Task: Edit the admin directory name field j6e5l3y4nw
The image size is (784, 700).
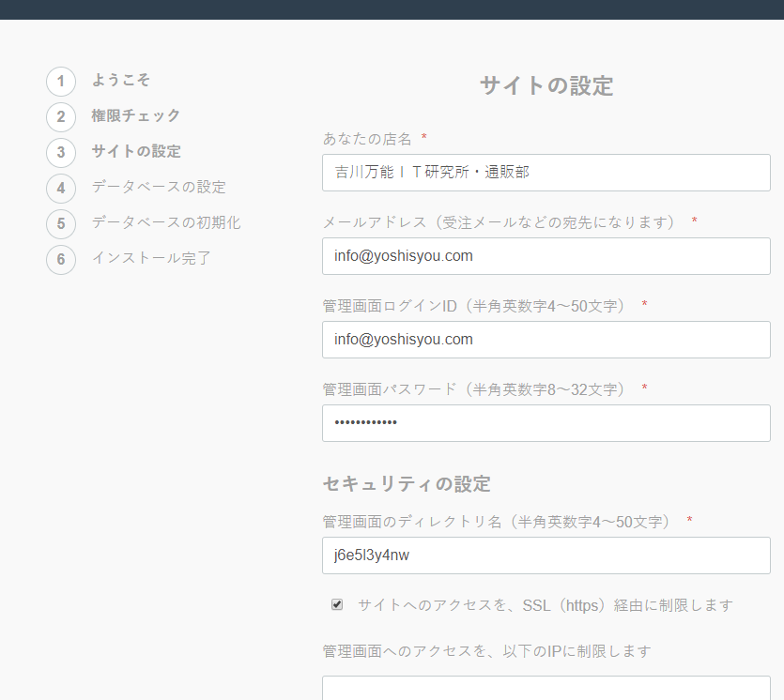Action: coord(546,555)
